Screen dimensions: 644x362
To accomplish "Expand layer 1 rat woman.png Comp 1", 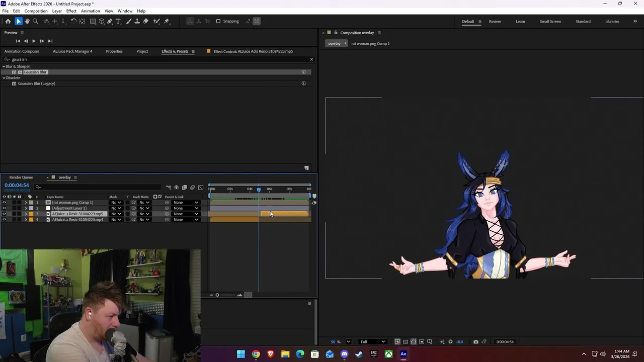I will [x=26, y=203].
